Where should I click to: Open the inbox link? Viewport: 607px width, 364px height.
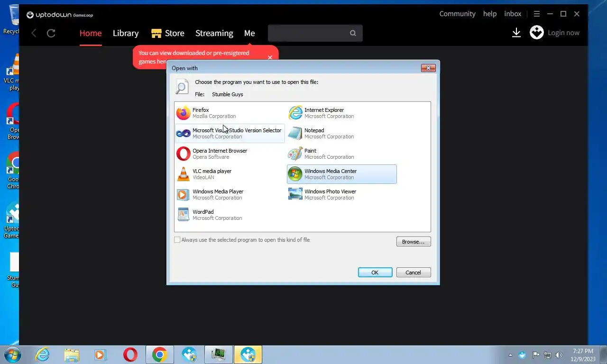[x=513, y=14]
